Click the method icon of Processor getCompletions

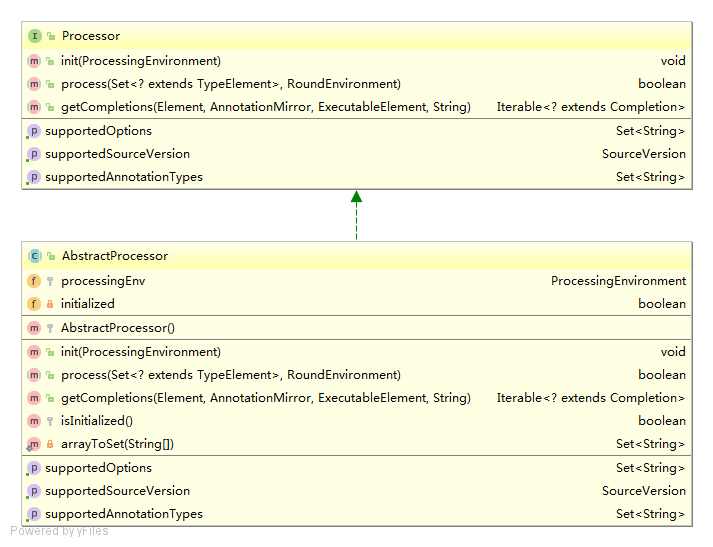34,107
